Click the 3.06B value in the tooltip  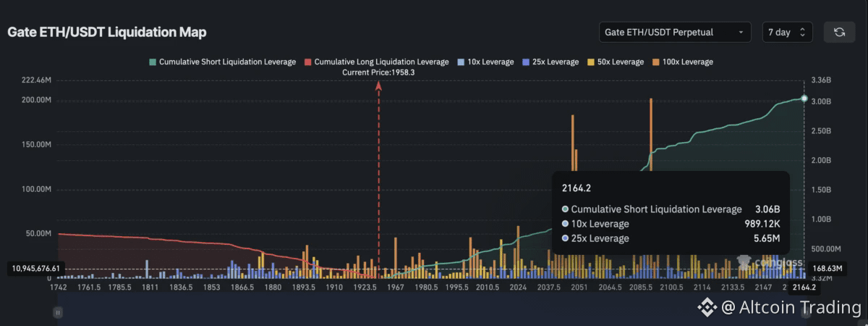click(x=767, y=209)
